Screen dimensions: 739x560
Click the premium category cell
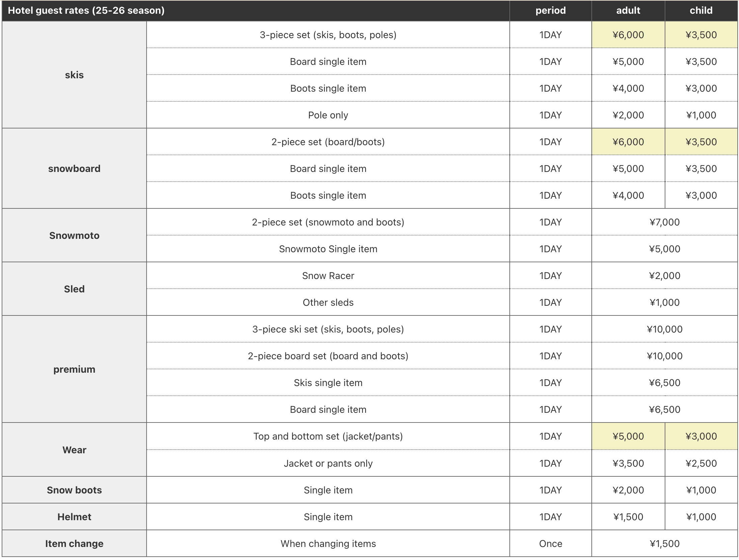pos(74,369)
